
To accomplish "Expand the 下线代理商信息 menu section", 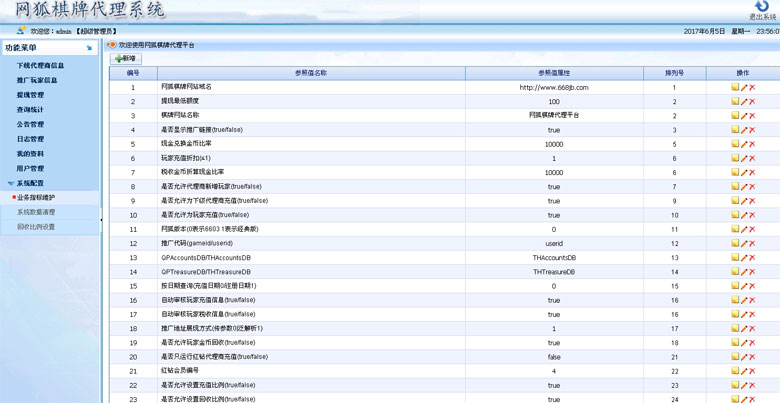I will click(42, 65).
